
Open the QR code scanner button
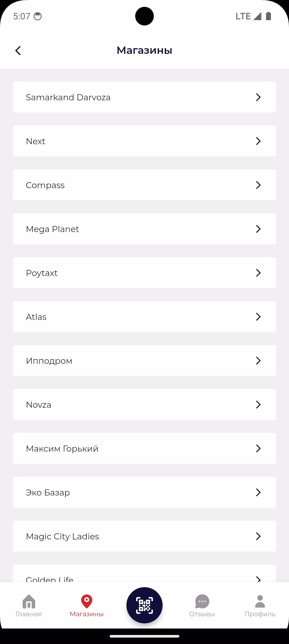(144, 605)
